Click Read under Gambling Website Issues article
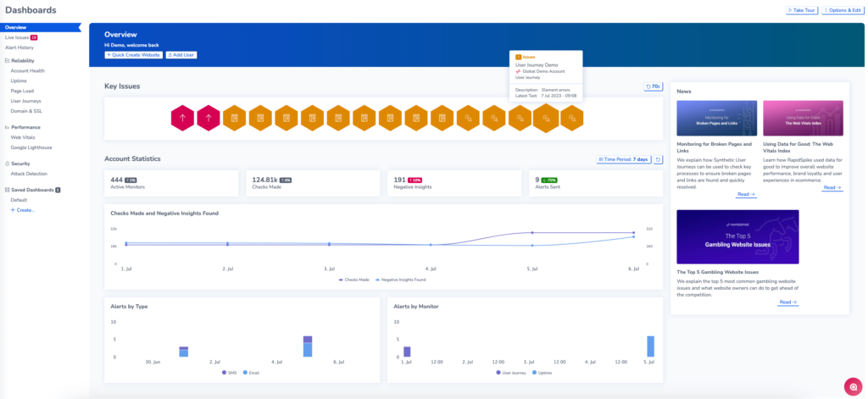 [x=788, y=302]
